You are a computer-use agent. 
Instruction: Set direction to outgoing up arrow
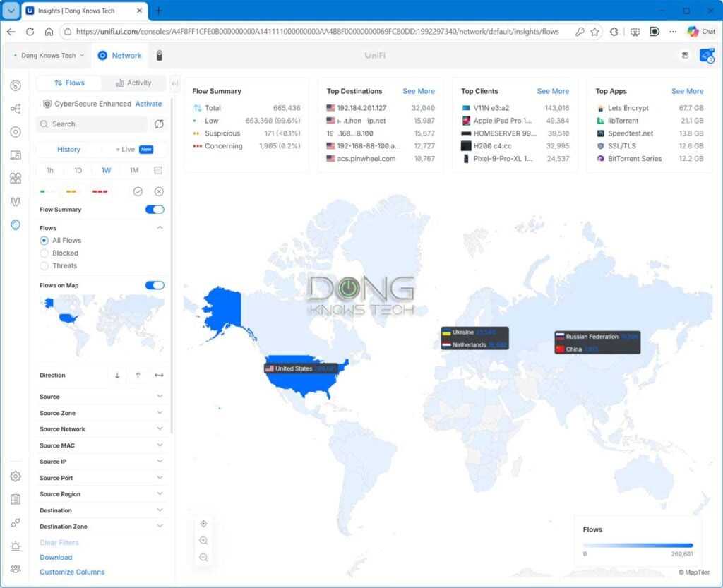(x=138, y=375)
